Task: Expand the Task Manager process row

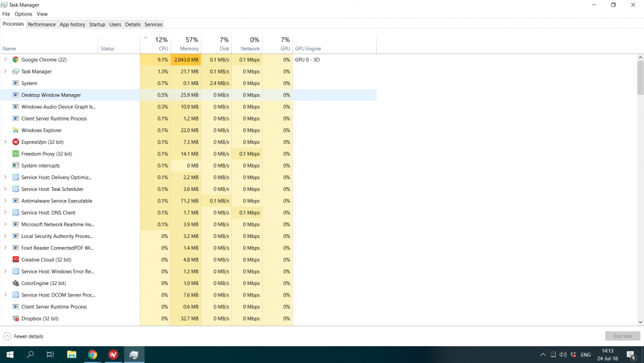Action: pos(5,72)
